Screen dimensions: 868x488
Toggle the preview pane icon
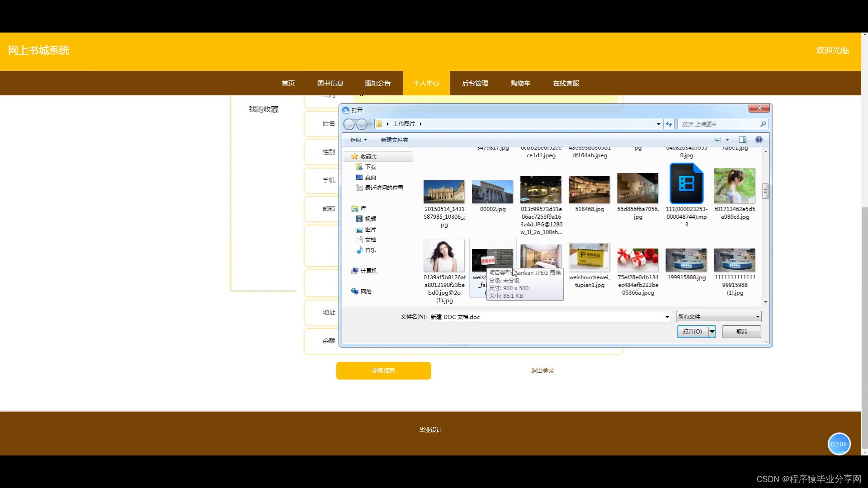click(x=742, y=140)
